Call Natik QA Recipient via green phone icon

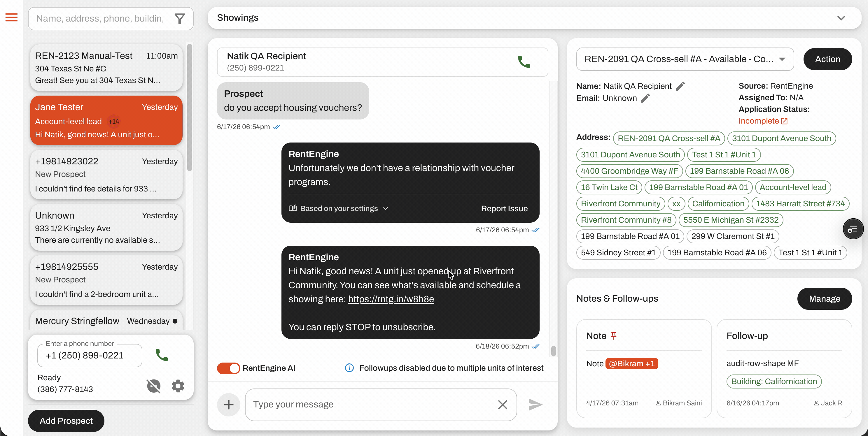click(x=524, y=62)
